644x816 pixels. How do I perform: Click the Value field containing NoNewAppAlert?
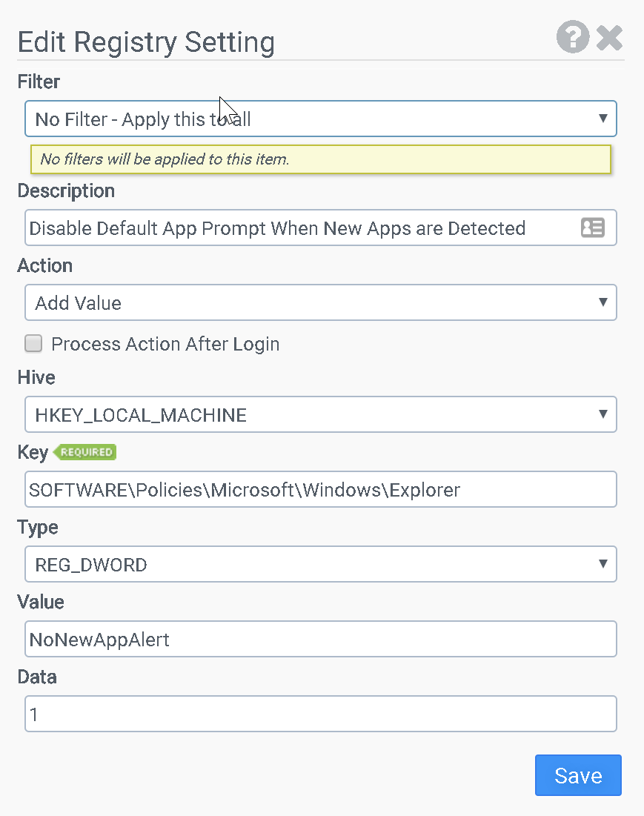(x=320, y=640)
